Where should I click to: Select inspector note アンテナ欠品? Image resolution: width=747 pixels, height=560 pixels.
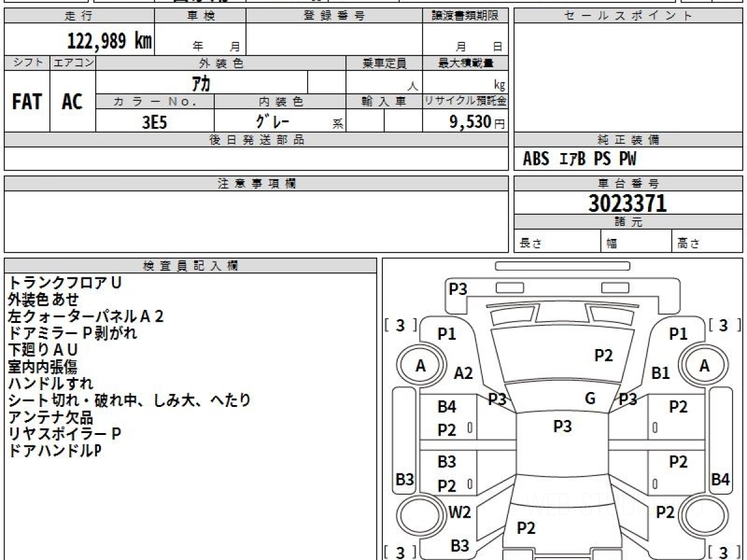pos(50,417)
